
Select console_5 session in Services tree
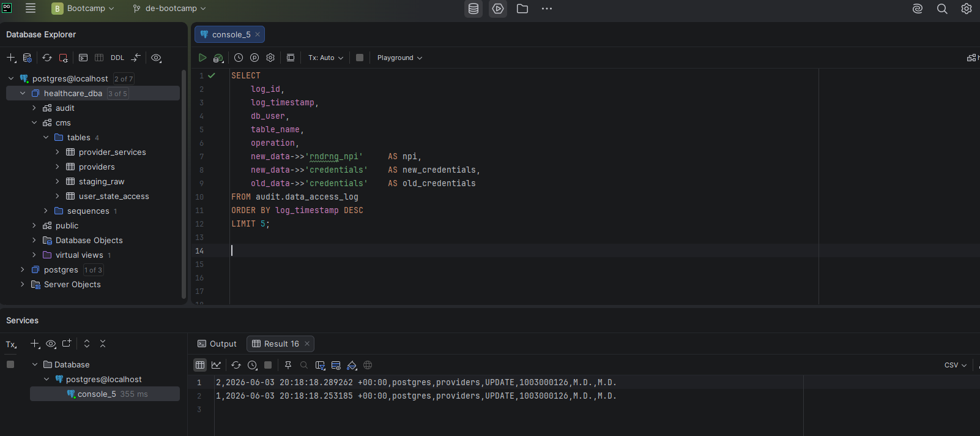[x=105, y=394]
